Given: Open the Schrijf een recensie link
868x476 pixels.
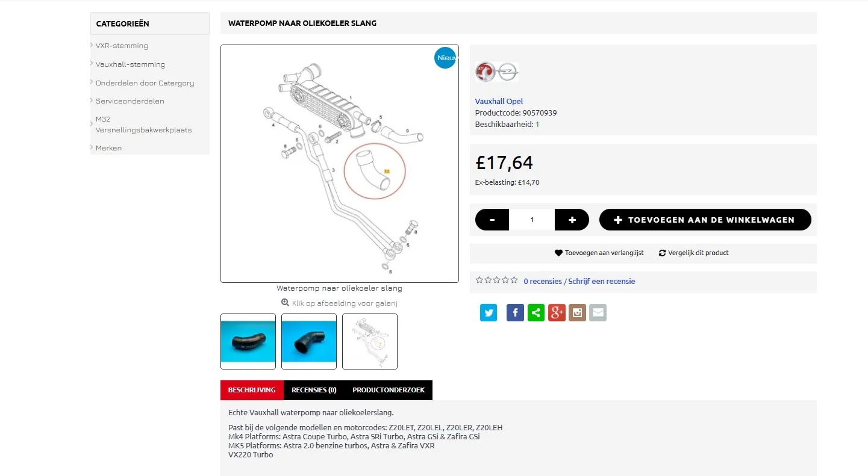Looking at the screenshot, I should [x=601, y=282].
